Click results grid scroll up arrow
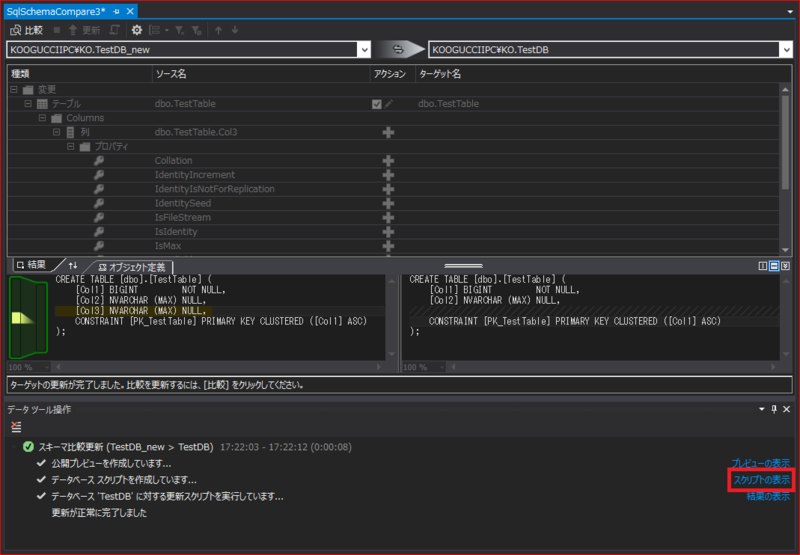800x555 pixels. (785, 90)
